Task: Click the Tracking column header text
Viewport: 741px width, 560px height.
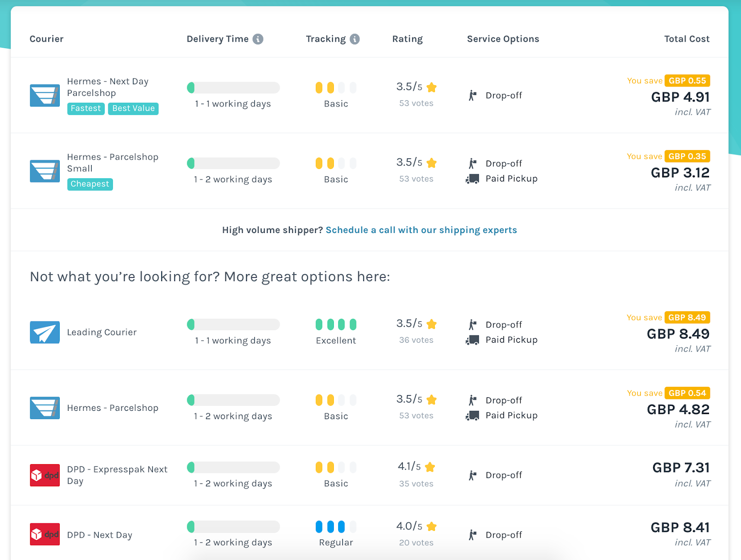Action: (x=326, y=39)
